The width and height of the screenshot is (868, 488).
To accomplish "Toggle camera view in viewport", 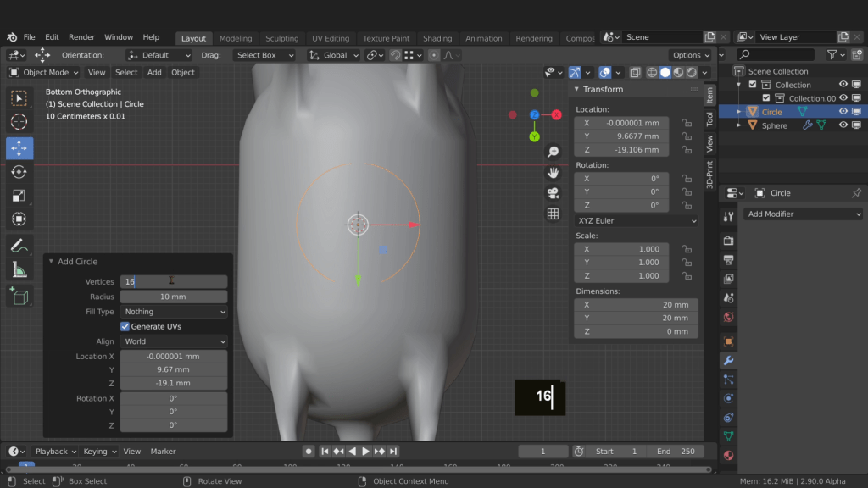I will pos(553,193).
